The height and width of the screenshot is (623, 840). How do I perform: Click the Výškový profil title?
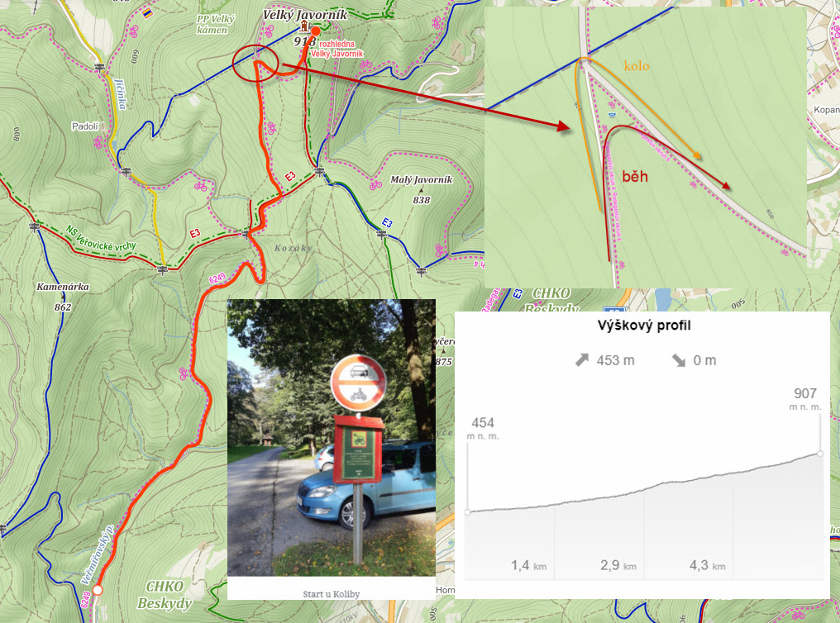(644, 326)
